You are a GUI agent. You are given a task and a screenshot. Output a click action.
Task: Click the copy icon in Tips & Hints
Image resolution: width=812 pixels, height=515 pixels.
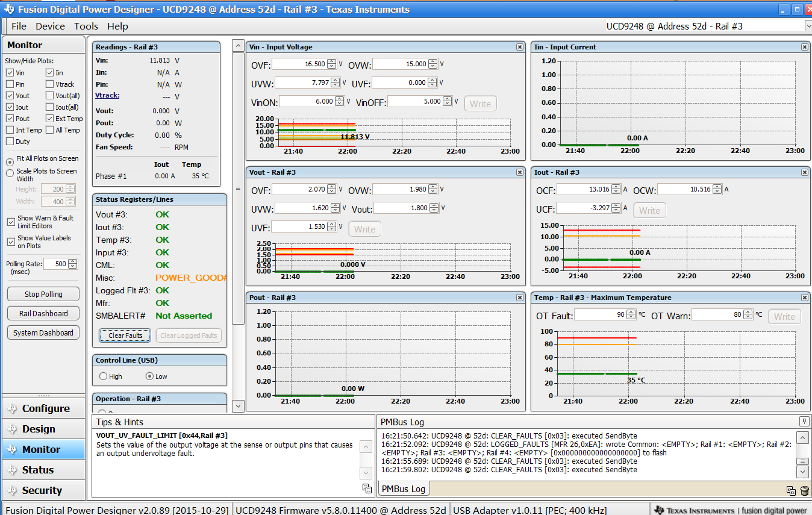(x=367, y=488)
